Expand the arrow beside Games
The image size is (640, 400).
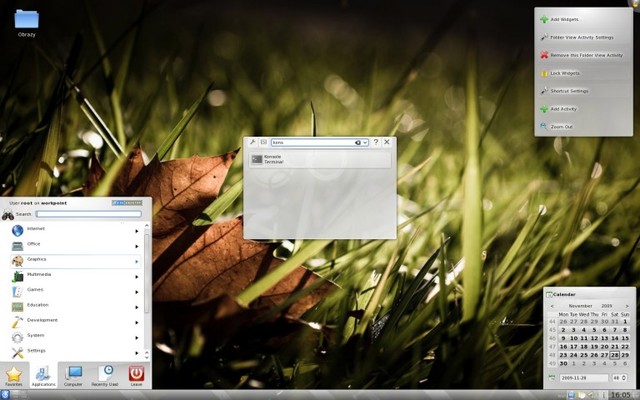click(x=137, y=292)
